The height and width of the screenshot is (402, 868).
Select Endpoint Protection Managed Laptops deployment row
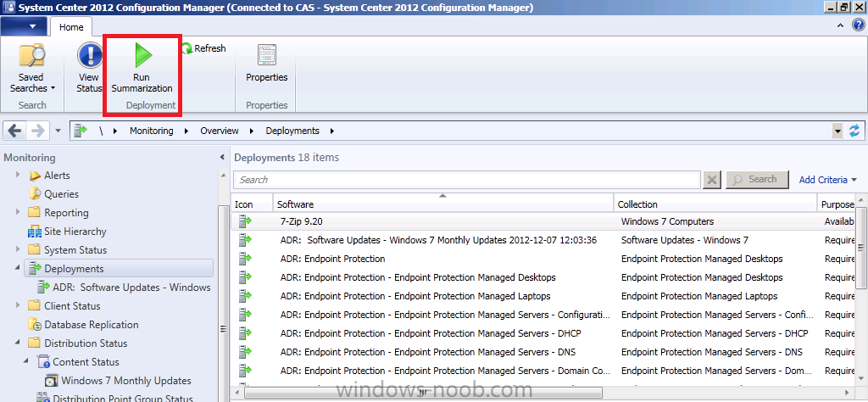tap(543, 296)
